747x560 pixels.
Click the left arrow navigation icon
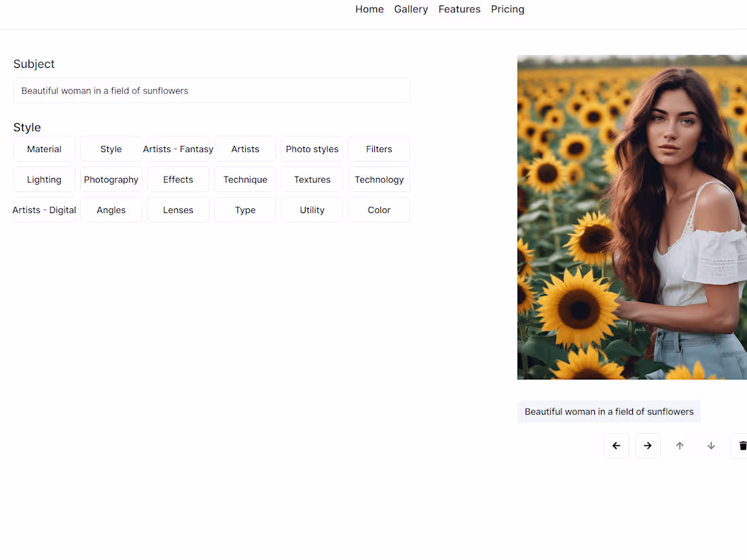617,445
